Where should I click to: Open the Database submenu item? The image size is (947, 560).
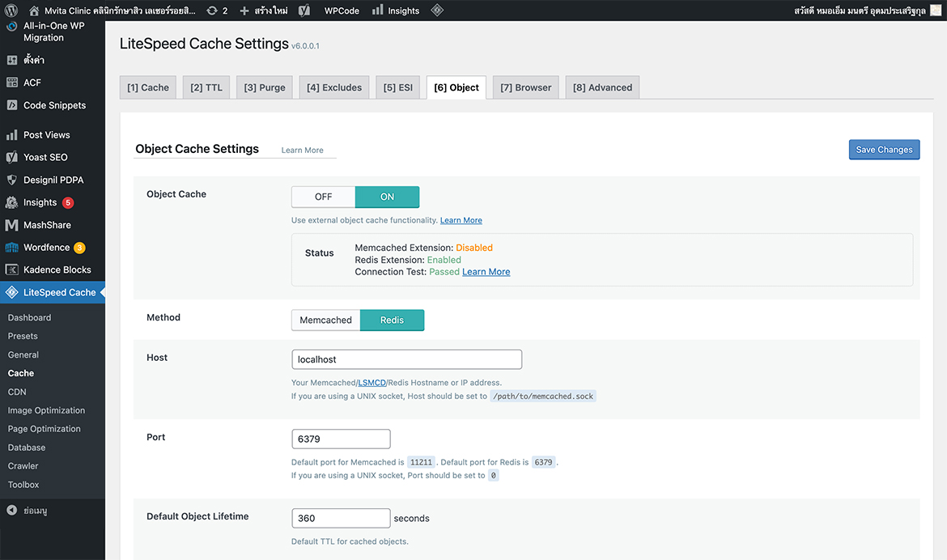click(27, 448)
